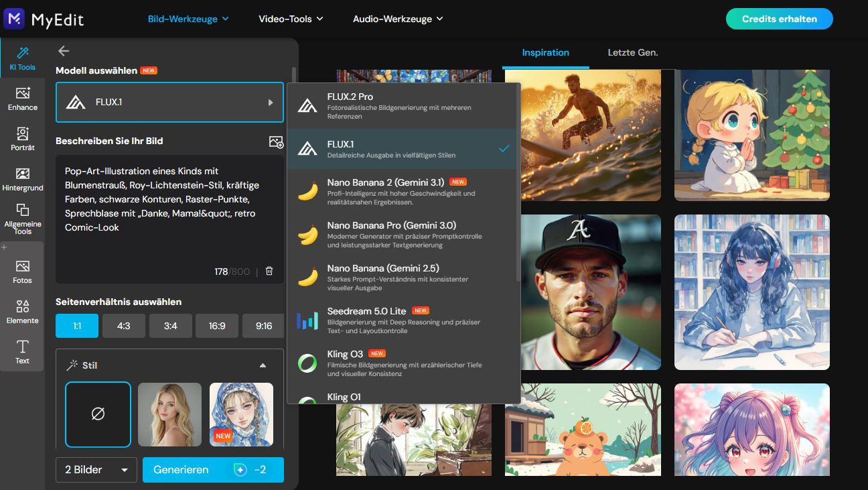Choose Nano Banana 2 (Gemini 3.1) model
Image resolution: width=868 pixels, height=490 pixels.
pyautogui.click(x=402, y=192)
